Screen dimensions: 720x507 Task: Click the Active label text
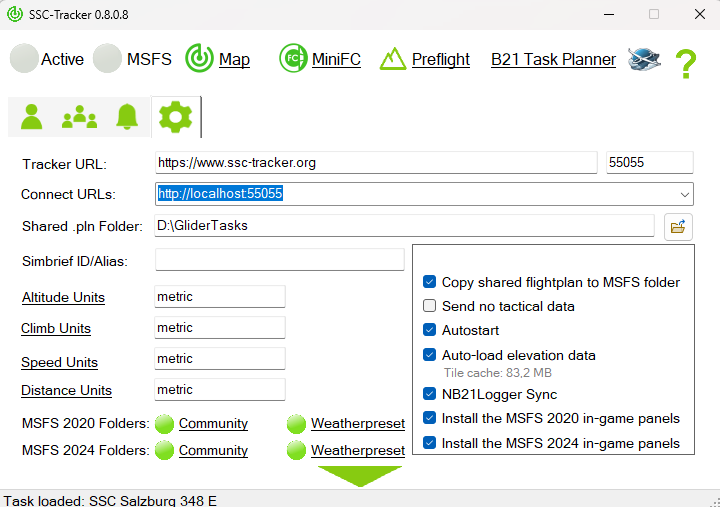(x=62, y=59)
